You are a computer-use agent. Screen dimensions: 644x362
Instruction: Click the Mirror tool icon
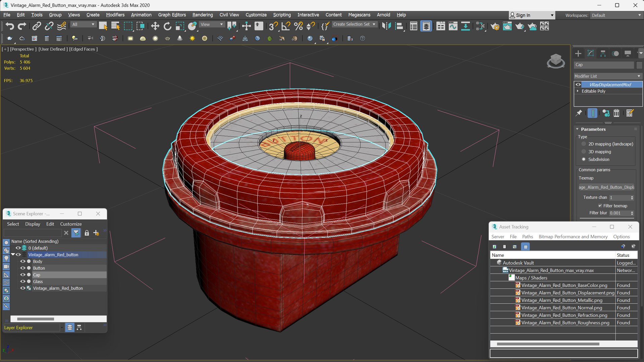pyautogui.click(x=387, y=26)
